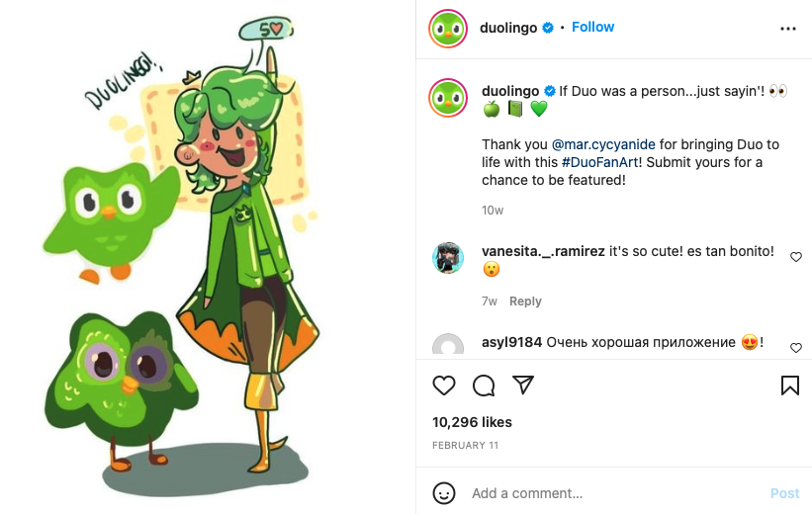Like asyl9184's comment
The image size is (812, 514).
796,348
